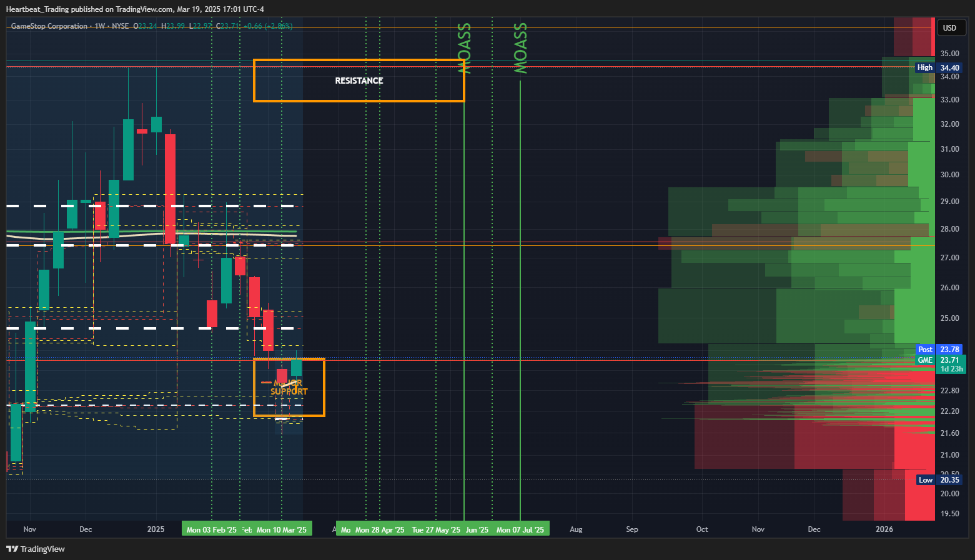The height and width of the screenshot is (560, 975).
Task: Click the 27.00 price axis value
Action: (949, 258)
